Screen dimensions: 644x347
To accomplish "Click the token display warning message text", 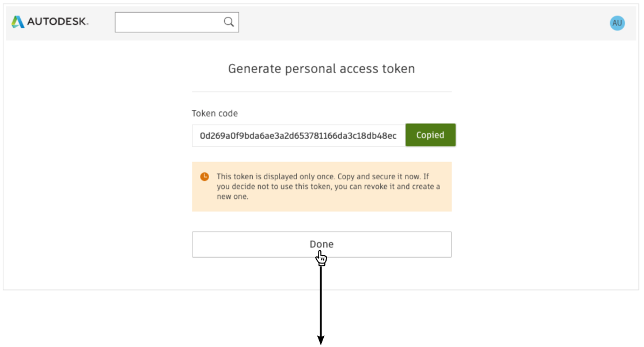I will [328, 187].
